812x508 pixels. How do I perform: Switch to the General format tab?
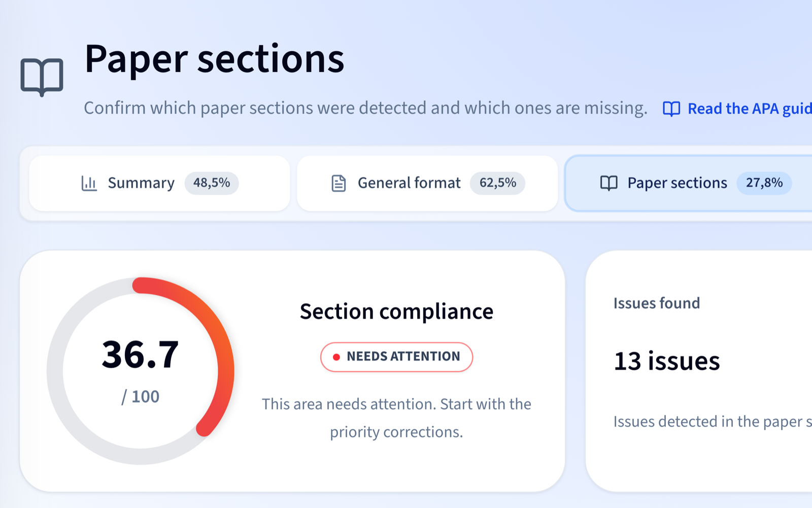pyautogui.click(x=427, y=183)
